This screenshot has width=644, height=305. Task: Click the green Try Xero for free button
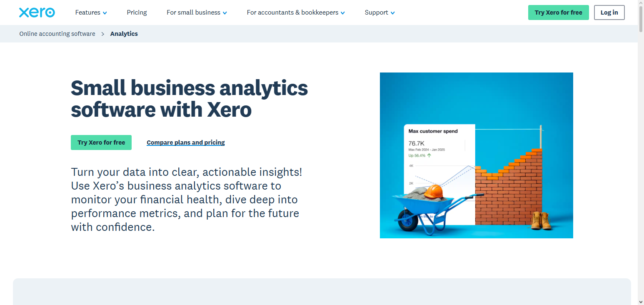(558, 12)
